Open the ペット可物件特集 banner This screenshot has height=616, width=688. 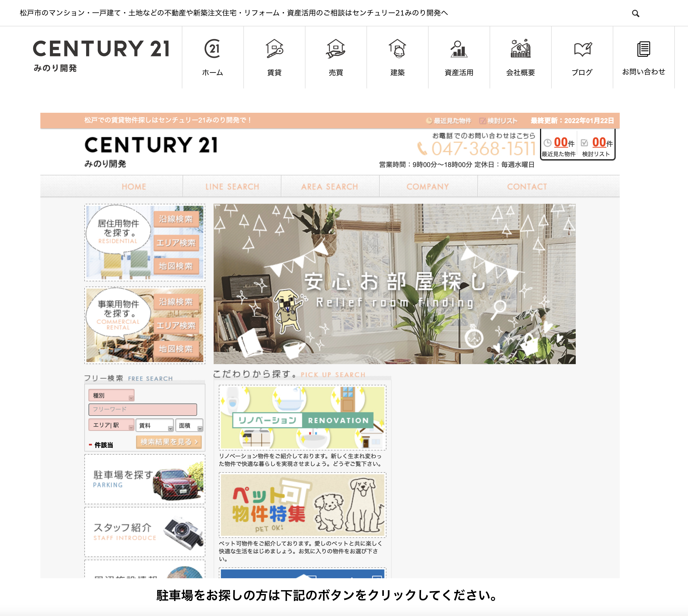tap(302, 505)
